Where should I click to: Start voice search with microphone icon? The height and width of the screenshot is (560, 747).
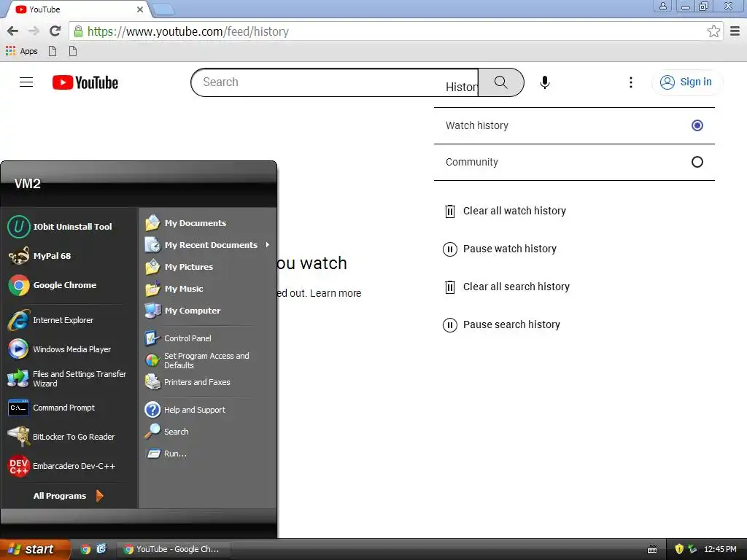click(x=544, y=82)
